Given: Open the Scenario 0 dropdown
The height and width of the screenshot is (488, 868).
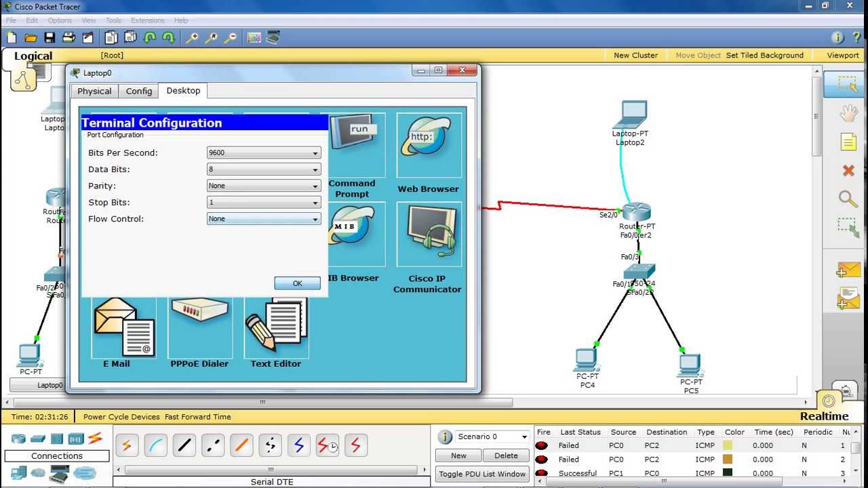Looking at the screenshot, I should click(x=492, y=436).
